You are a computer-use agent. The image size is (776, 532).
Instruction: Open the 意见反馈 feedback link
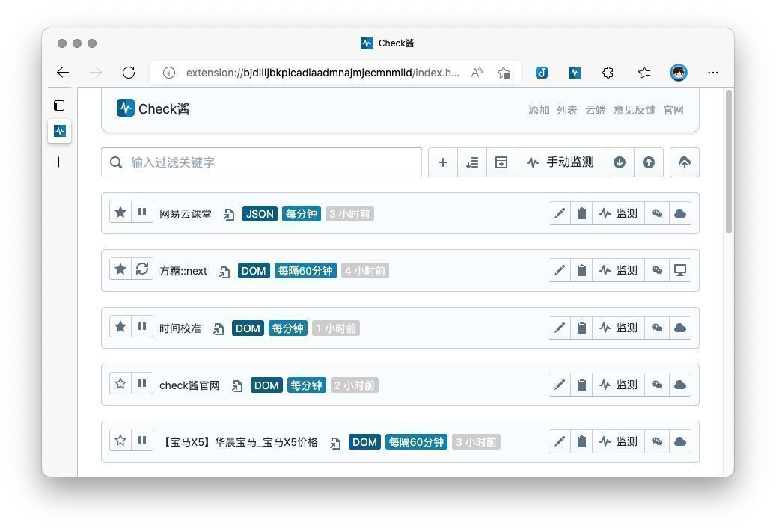[x=634, y=109]
